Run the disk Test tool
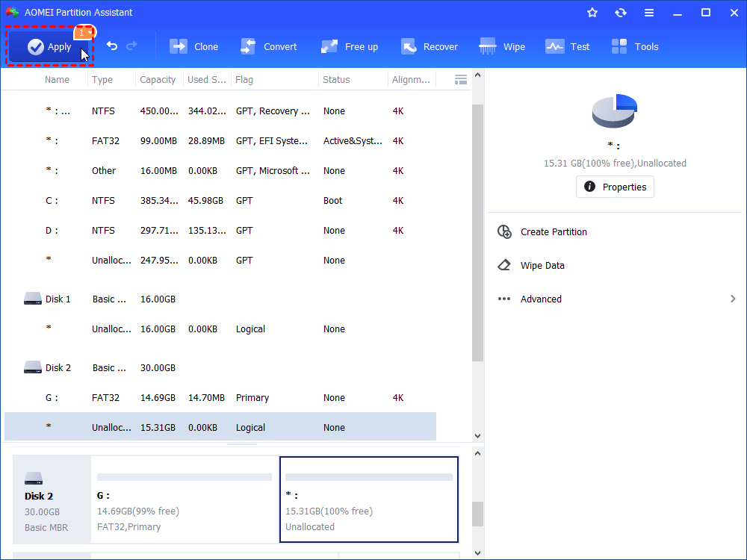The width and height of the screenshot is (747, 560). pyautogui.click(x=568, y=46)
